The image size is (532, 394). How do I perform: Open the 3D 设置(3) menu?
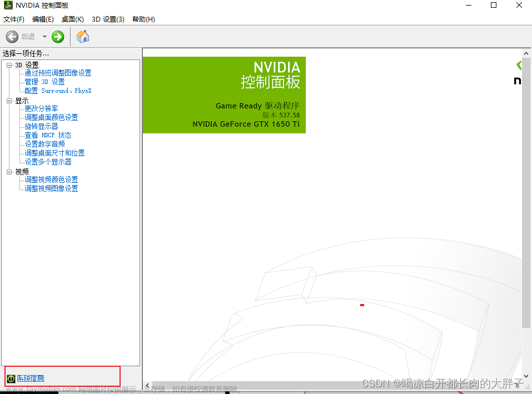[108, 19]
